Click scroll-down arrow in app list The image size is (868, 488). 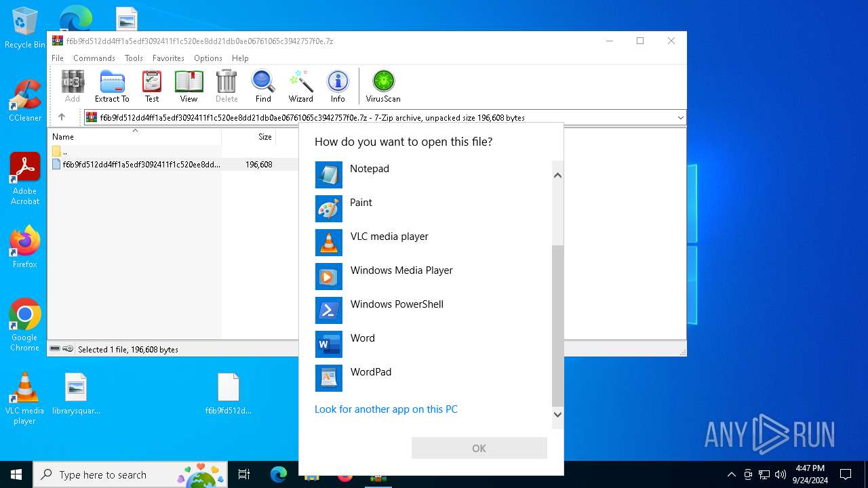coord(557,414)
